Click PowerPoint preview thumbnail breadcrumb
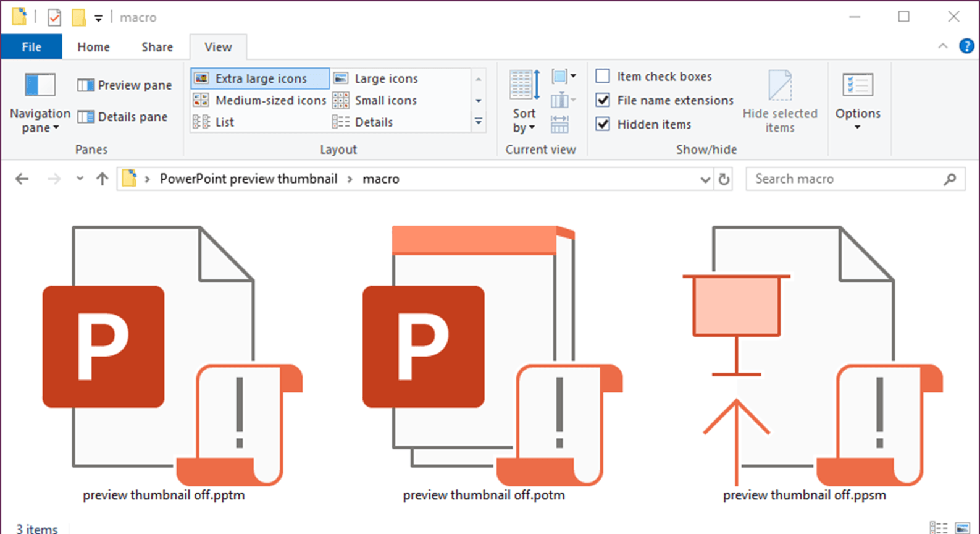This screenshot has width=980, height=534. coord(248,179)
